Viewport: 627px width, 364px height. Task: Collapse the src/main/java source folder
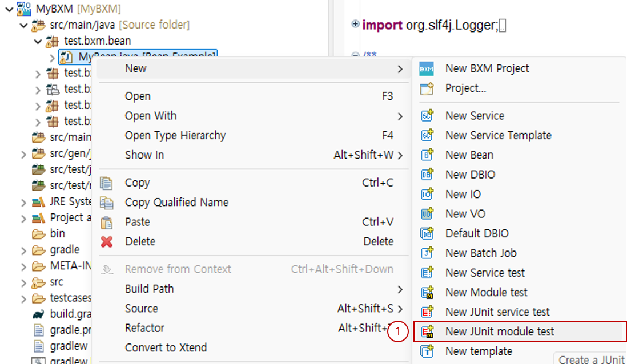[23, 25]
